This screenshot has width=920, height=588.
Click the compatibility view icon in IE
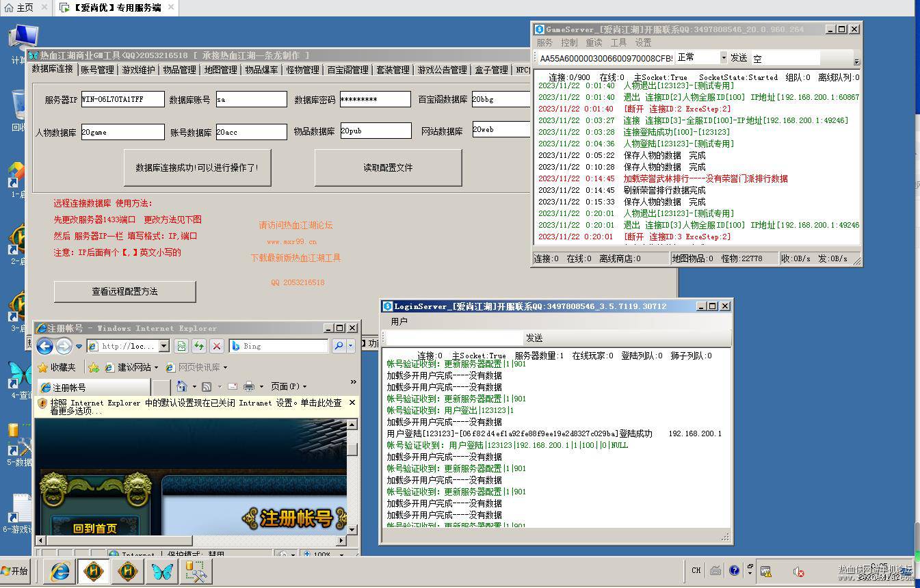pyautogui.click(x=181, y=346)
